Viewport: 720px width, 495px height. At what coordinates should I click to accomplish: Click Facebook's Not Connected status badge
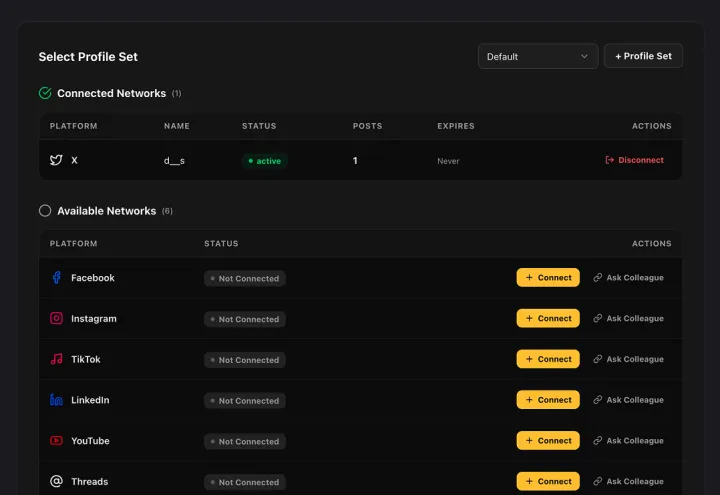(245, 278)
